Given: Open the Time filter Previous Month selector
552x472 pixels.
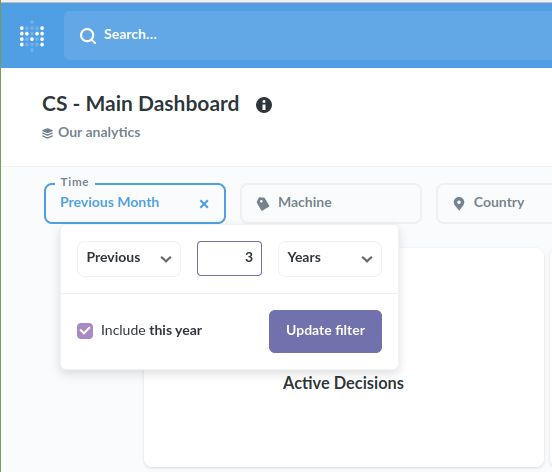Looking at the screenshot, I should click(x=135, y=203).
